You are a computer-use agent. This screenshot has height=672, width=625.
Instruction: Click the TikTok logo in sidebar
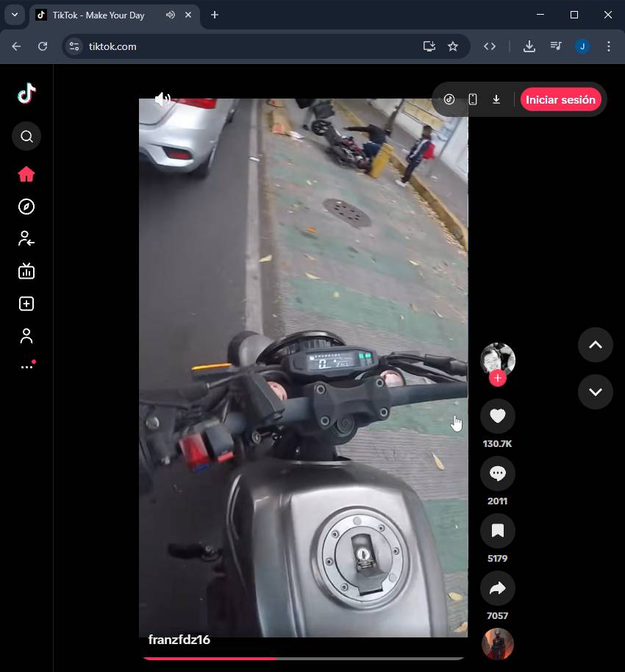point(26,93)
